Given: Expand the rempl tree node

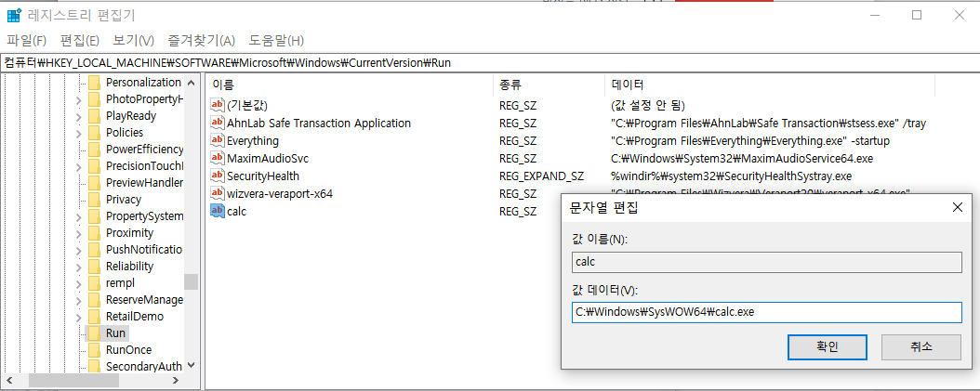Looking at the screenshot, I should click(x=78, y=283).
